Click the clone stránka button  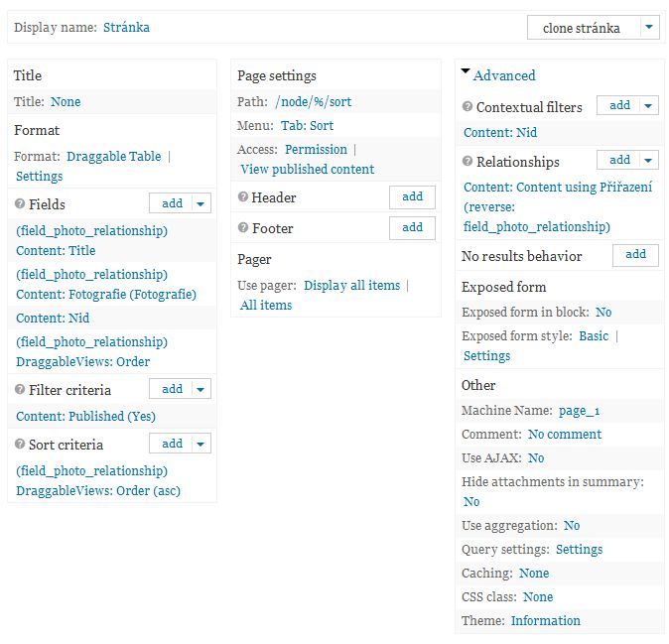582,28
